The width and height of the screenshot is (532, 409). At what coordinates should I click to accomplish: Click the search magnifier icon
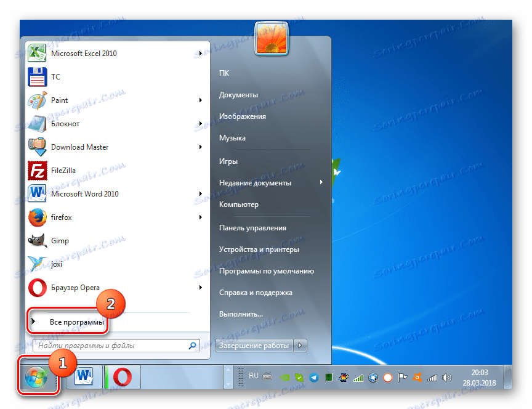click(192, 346)
